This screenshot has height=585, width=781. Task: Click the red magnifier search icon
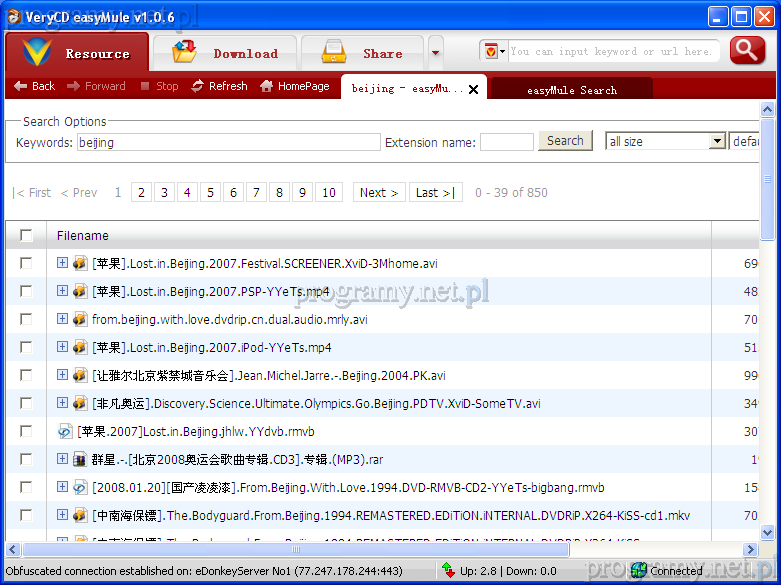coord(747,51)
